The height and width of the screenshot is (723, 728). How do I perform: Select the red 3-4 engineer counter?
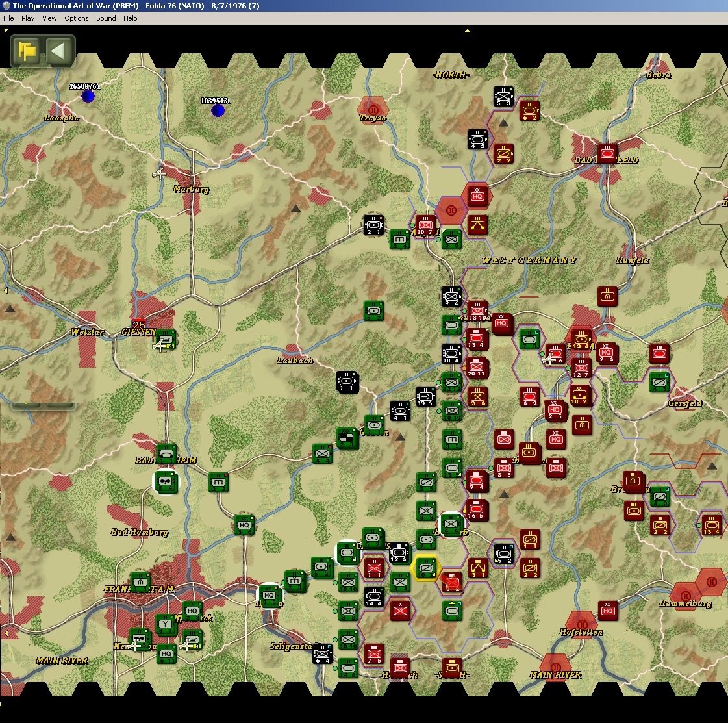tap(477, 396)
